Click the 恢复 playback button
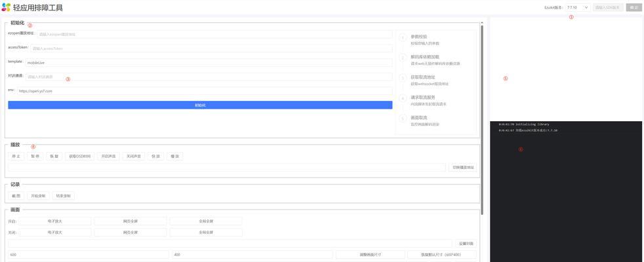 54,156
